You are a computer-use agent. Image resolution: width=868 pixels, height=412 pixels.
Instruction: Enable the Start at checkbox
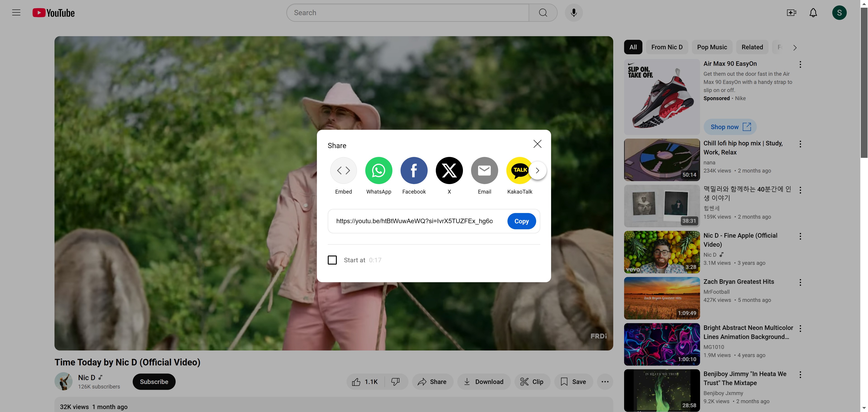332,260
